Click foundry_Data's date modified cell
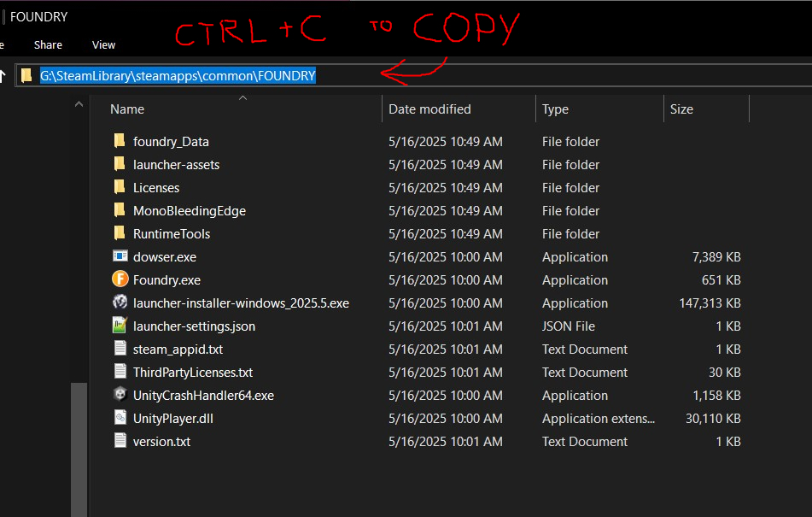Image resolution: width=812 pixels, height=517 pixels. coord(446,141)
